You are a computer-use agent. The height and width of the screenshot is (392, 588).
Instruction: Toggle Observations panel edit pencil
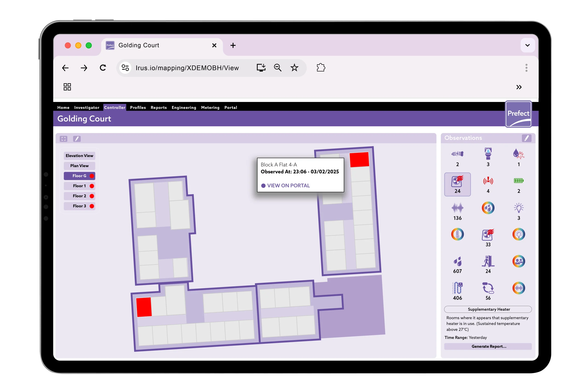click(526, 138)
